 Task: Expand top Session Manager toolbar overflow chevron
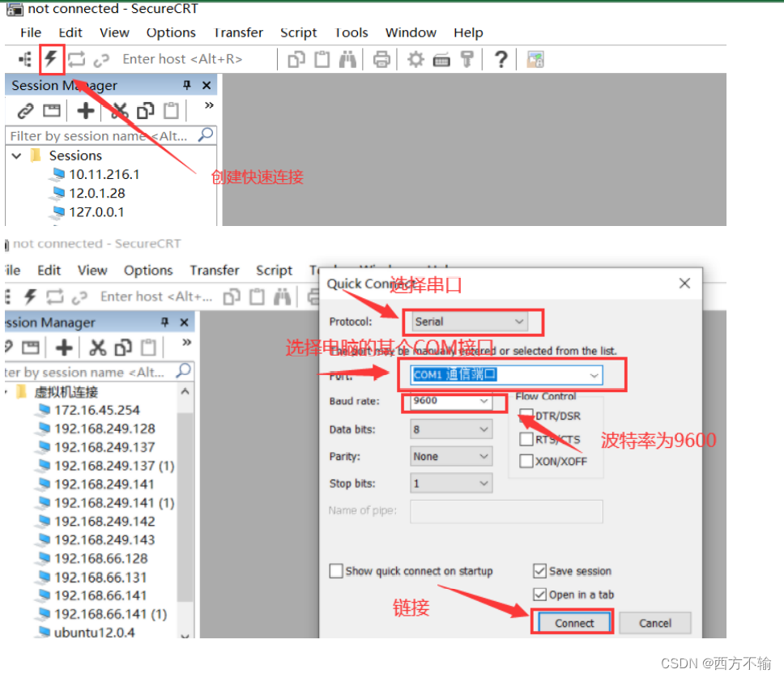(209, 105)
